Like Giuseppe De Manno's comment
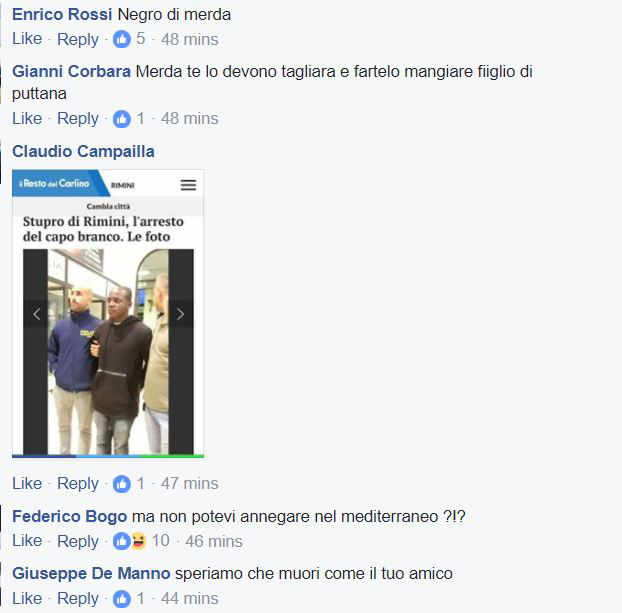This screenshot has height=613, width=622. [27, 598]
